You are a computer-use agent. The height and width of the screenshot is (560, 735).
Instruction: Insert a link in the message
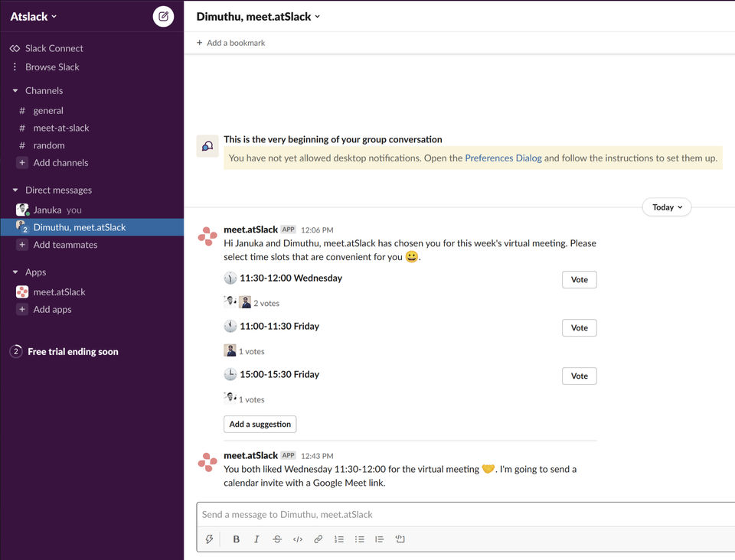click(x=318, y=539)
